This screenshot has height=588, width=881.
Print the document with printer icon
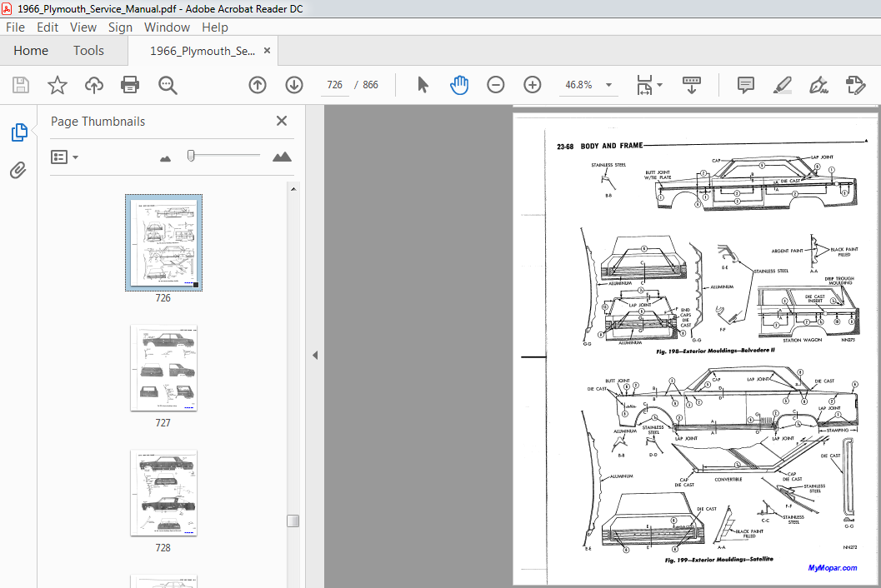pyautogui.click(x=130, y=85)
